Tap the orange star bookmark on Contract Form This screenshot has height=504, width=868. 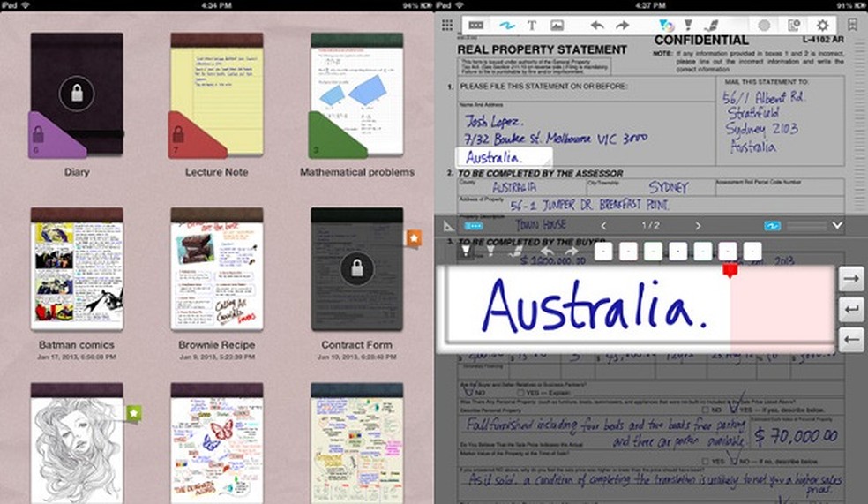pos(414,238)
